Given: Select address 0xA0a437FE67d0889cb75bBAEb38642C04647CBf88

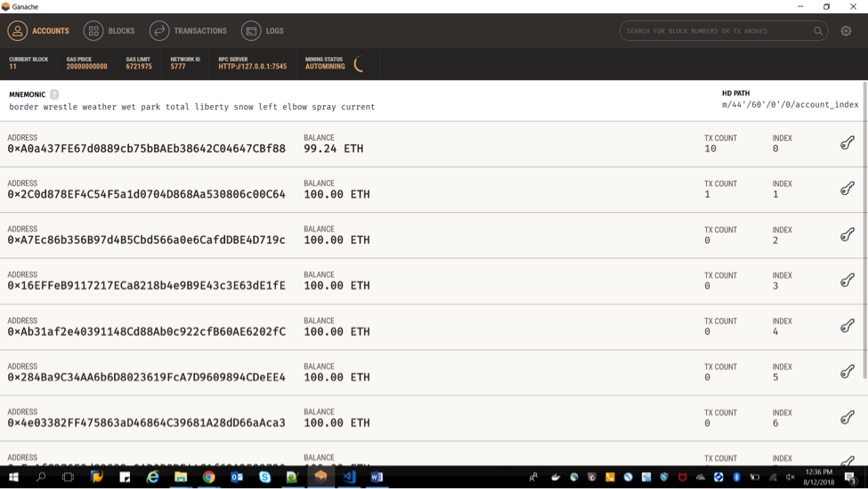Looking at the screenshot, I should coord(147,149).
